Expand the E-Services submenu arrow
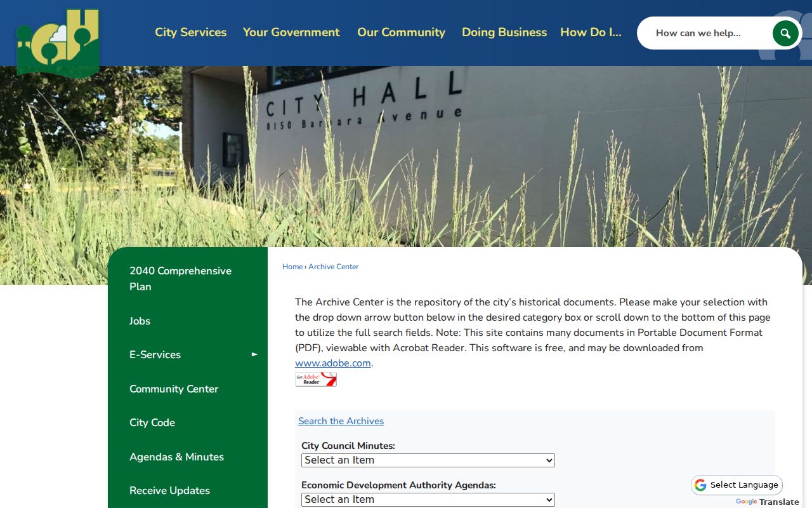Screen dimensions: 812x508 tap(254, 354)
